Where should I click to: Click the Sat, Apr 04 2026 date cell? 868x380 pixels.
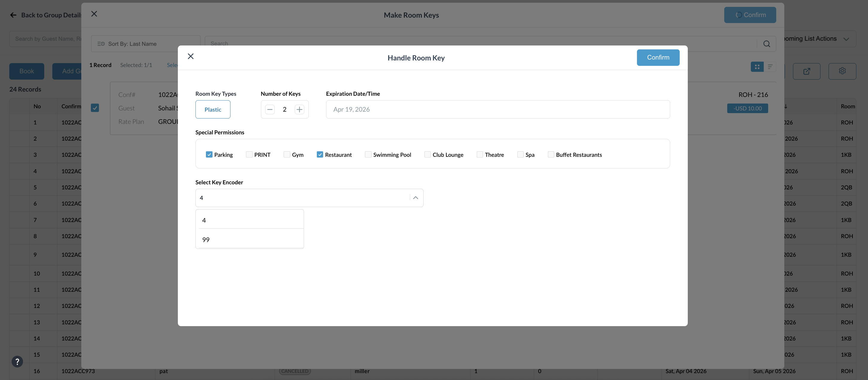coord(686,371)
